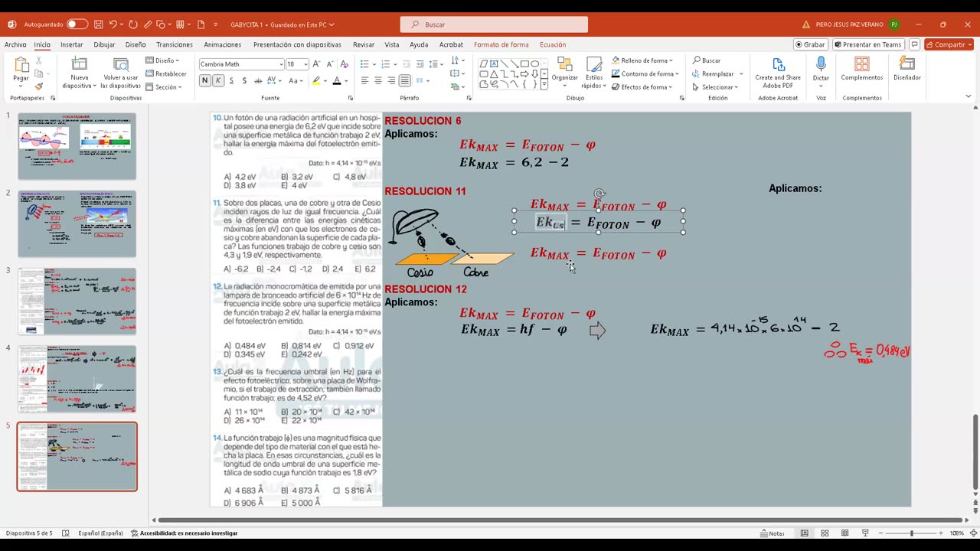Viewport: 980px width, 551px height.
Task: Expand the font size dropdown
Action: [x=305, y=64]
